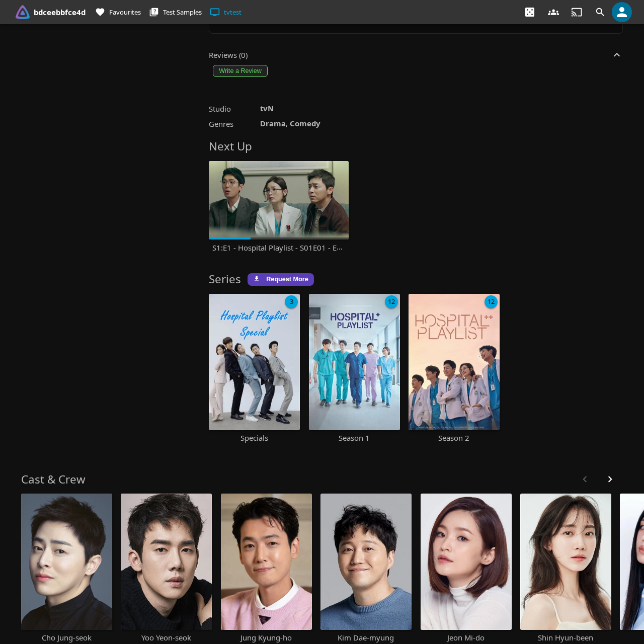Click the Season 2 label
The width and height of the screenshot is (644, 644).
pyautogui.click(x=453, y=438)
